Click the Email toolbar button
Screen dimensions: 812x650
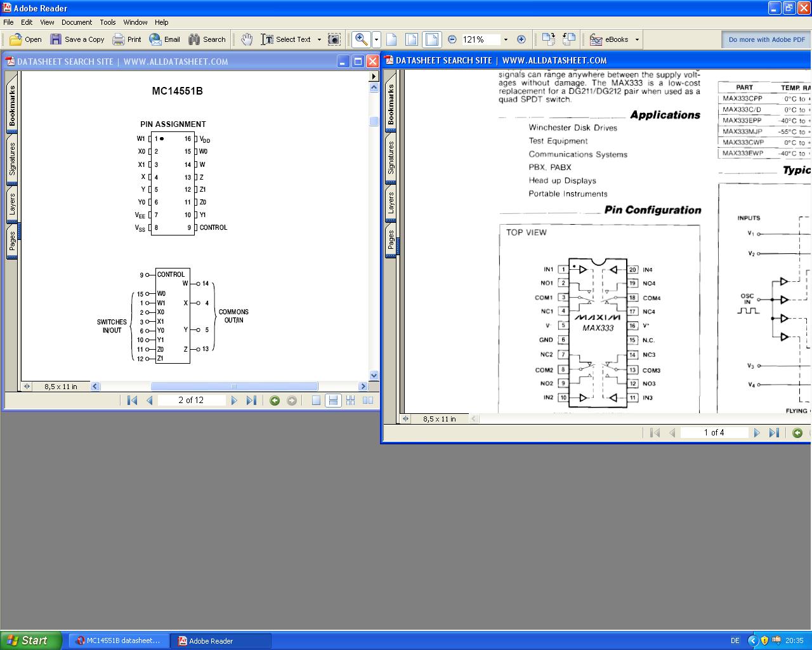[x=165, y=39]
